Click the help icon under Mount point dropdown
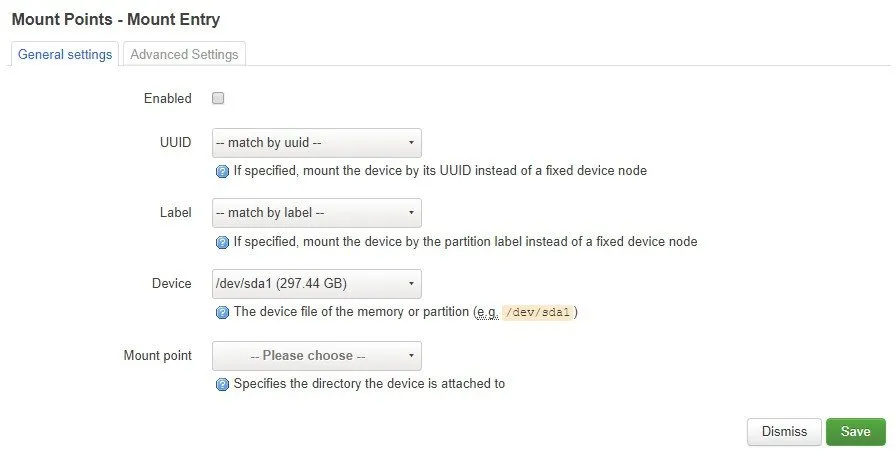The image size is (896, 457). coord(223,384)
